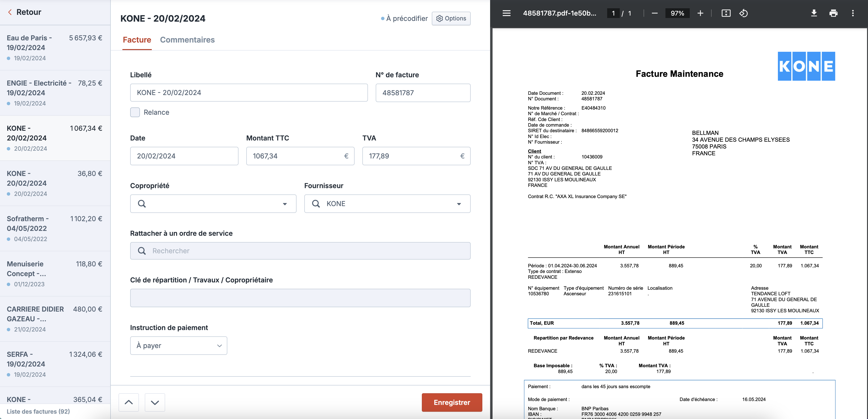
Task: Click the Montant TTC input field
Action: (300, 156)
